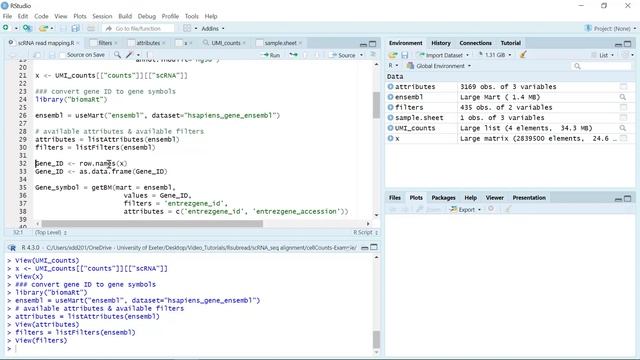Click the code tools wand icon
Viewport: 640px width, 360px height.
pos(130,55)
